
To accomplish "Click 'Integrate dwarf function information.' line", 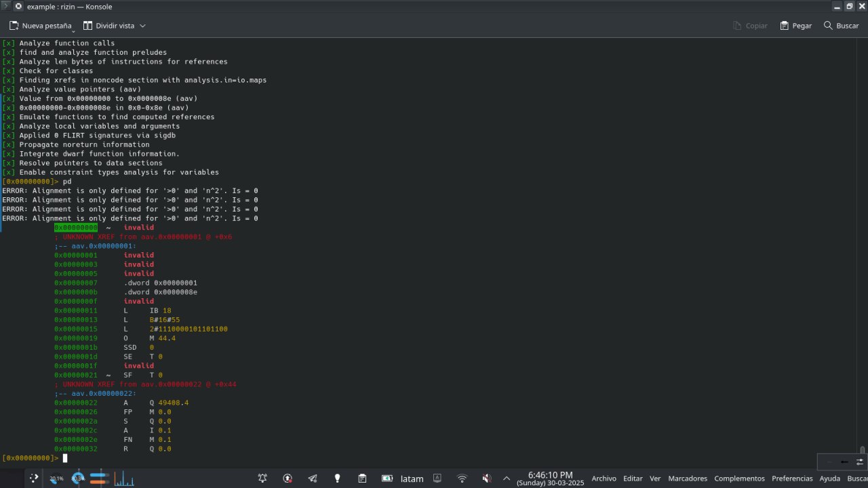I will (100, 154).
